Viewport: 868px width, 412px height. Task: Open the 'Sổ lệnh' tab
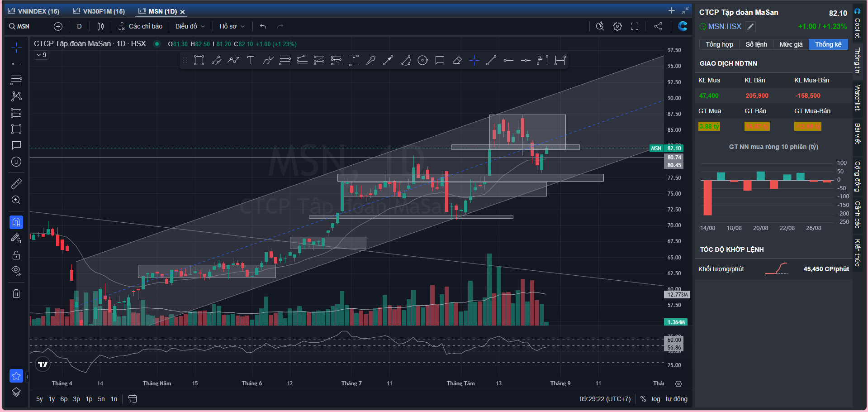pyautogui.click(x=756, y=44)
